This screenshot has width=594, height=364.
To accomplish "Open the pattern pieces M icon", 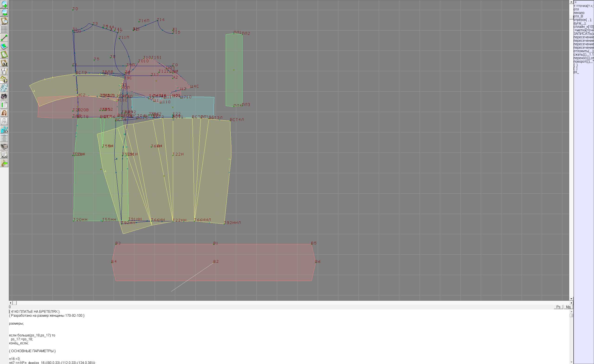I will [4, 63].
